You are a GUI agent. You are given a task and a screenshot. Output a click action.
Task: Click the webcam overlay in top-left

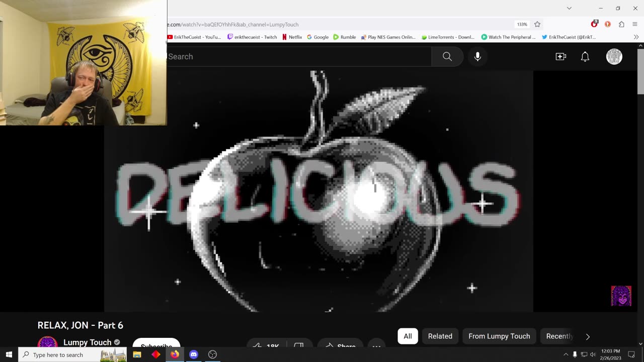(x=83, y=62)
